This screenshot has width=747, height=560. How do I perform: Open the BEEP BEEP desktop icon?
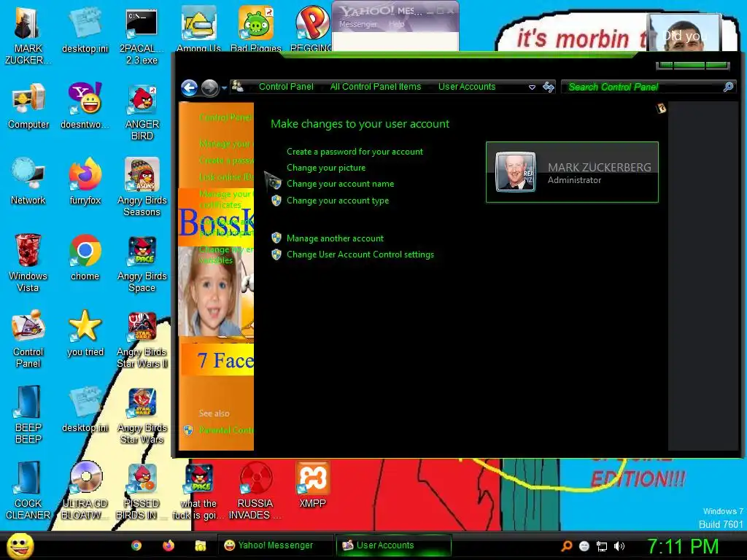click(28, 414)
